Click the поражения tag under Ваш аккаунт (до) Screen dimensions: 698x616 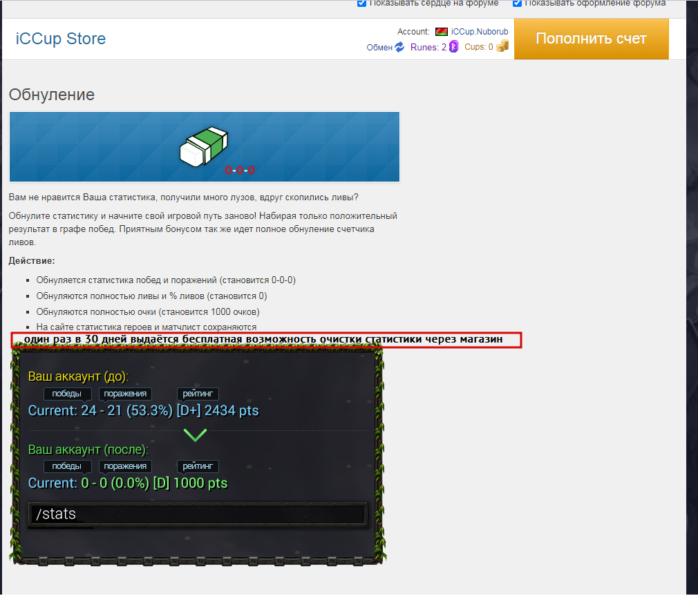(x=125, y=394)
